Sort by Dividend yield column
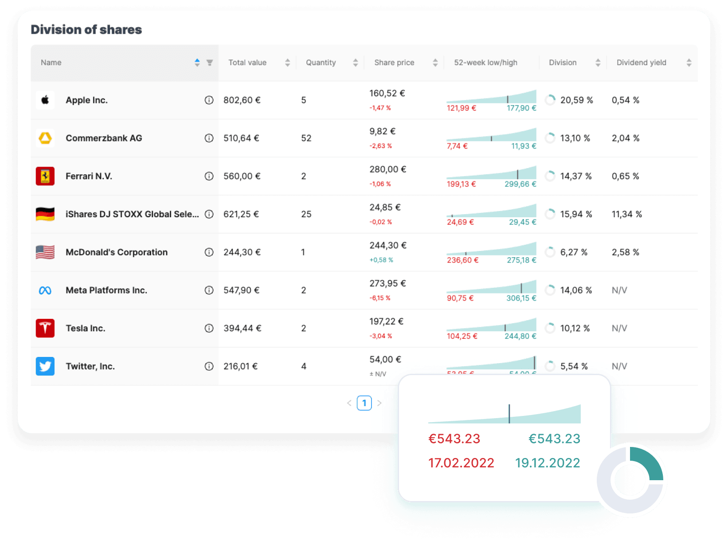Screen dimensions: 728x560 pyautogui.click(x=689, y=63)
